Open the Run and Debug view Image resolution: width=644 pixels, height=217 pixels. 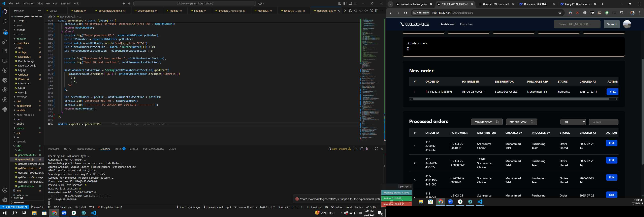pyautogui.click(x=5, y=41)
